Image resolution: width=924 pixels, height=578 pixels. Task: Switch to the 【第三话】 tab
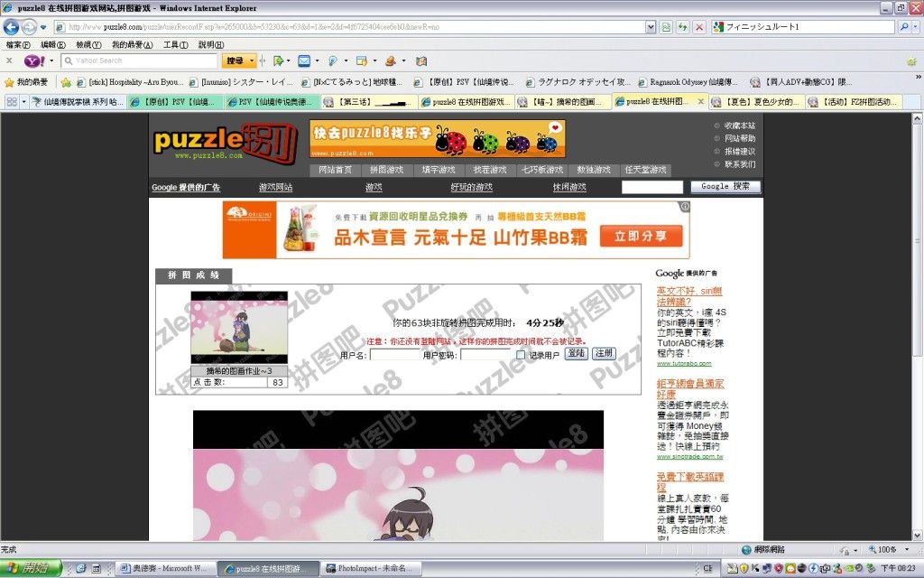(370, 102)
